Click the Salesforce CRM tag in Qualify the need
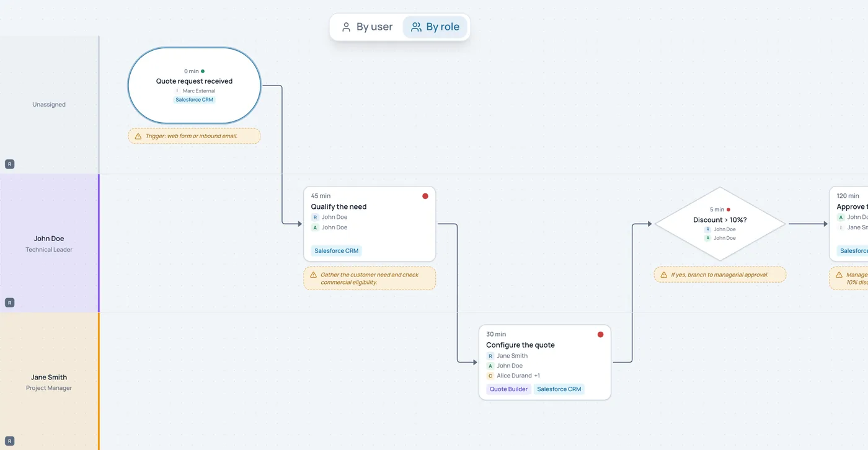868x450 pixels. (337, 251)
